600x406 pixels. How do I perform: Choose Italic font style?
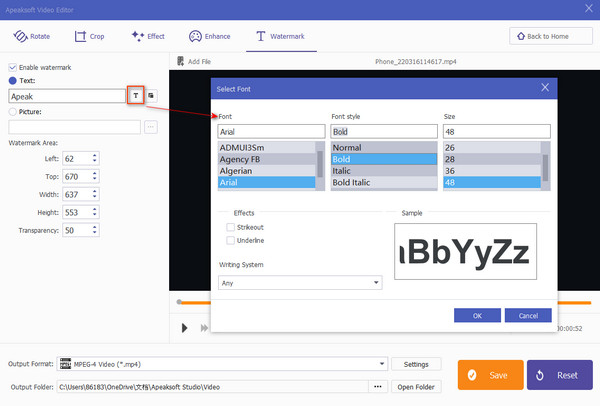point(384,171)
